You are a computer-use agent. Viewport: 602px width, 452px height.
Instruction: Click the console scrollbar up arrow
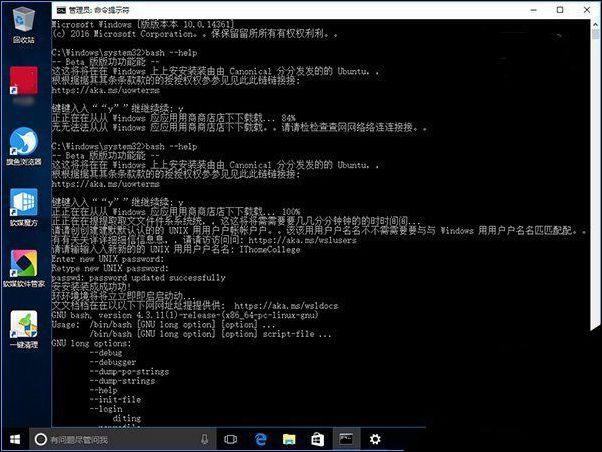click(595, 24)
